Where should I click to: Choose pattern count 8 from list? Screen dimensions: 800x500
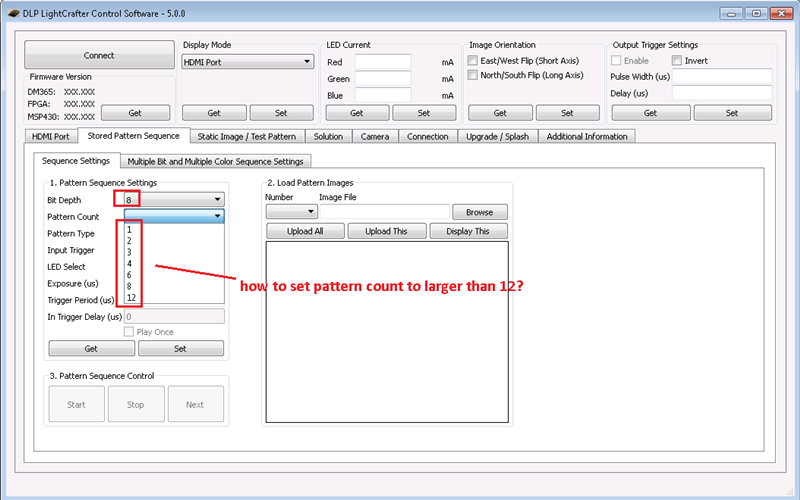point(174,286)
